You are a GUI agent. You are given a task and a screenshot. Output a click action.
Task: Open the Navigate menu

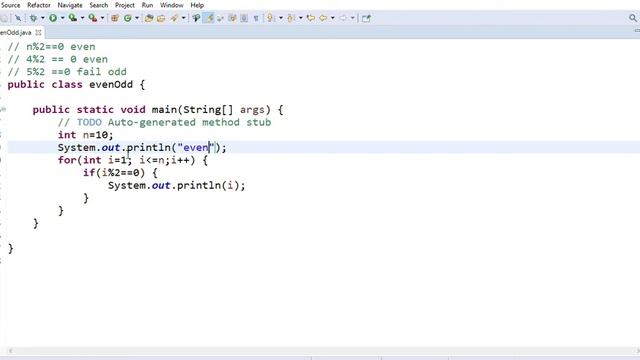70,5
